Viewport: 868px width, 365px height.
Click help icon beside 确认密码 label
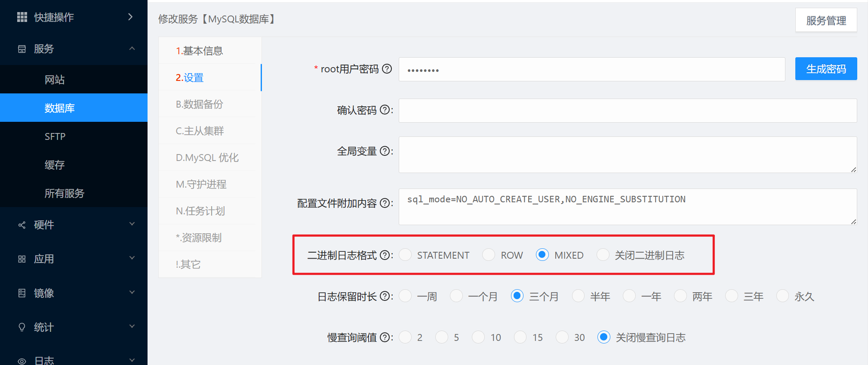(385, 110)
